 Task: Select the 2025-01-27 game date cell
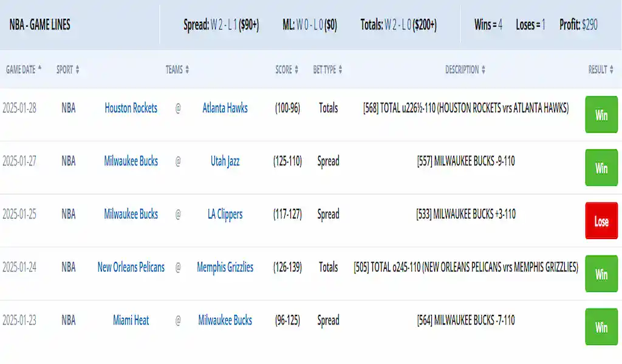coord(19,161)
